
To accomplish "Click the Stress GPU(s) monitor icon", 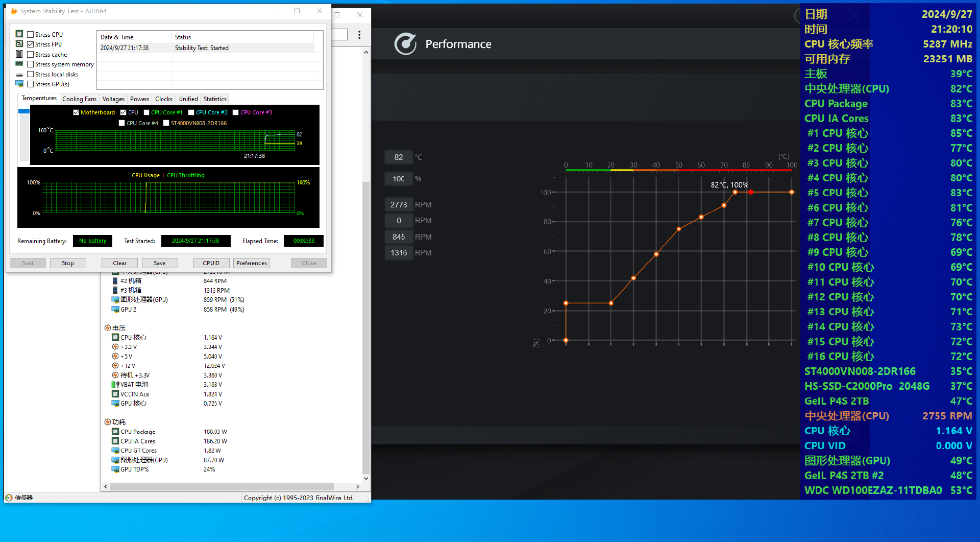I will pos(19,84).
